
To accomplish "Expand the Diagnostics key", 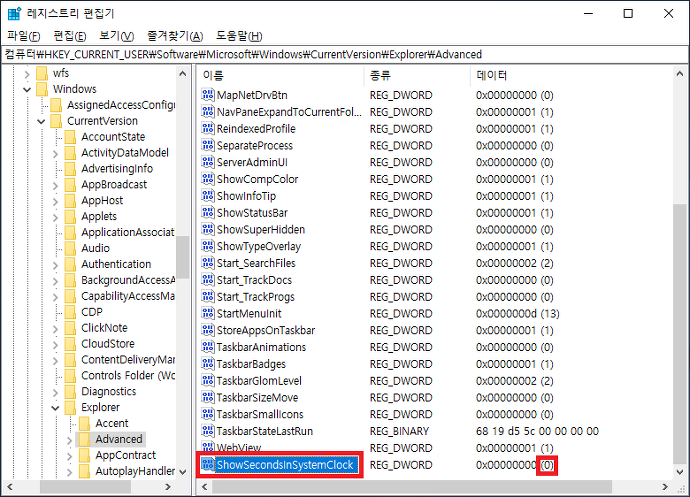I will coord(55,392).
